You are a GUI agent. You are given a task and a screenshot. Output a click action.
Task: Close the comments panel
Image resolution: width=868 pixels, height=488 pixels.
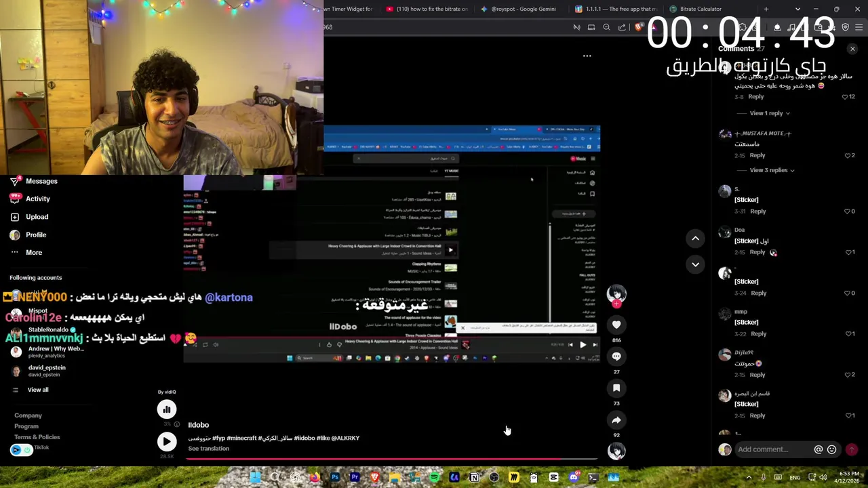(x=852, y=49)
